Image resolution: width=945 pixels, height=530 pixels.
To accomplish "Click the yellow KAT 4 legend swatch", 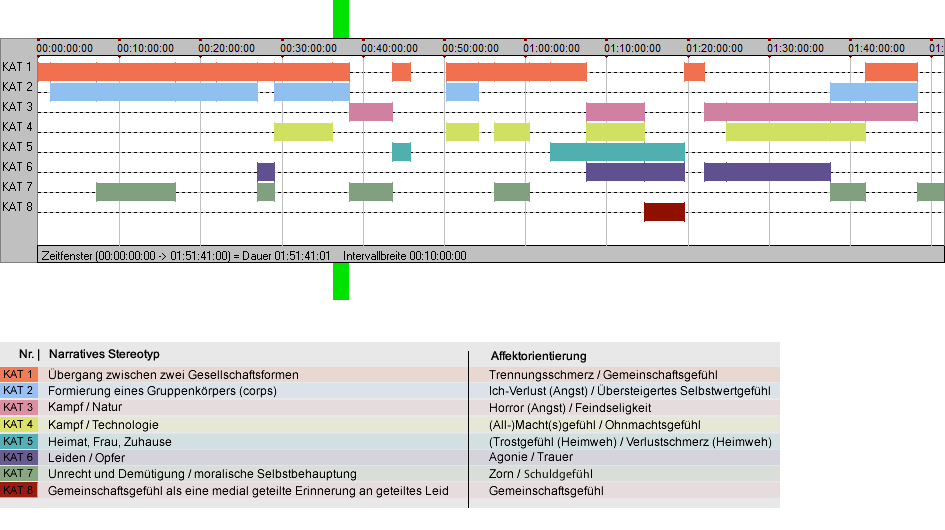I will point(19,424).
